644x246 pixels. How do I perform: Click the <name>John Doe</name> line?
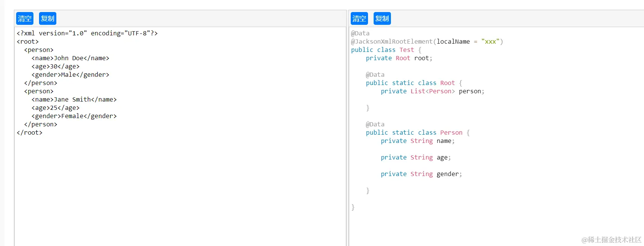[71, 58]
